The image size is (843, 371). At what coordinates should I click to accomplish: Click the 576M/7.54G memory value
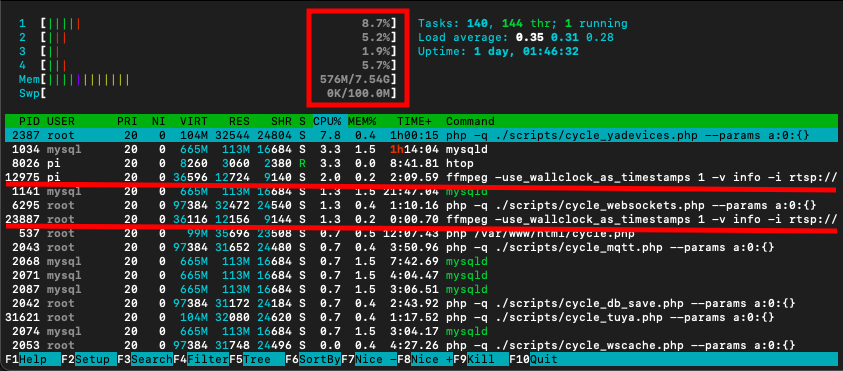point(355,80)
